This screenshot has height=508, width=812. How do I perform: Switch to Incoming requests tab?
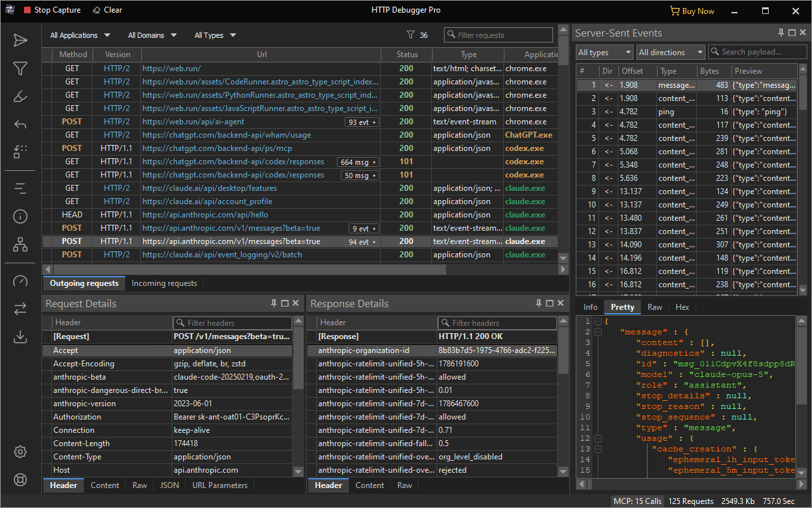point(164,283)
